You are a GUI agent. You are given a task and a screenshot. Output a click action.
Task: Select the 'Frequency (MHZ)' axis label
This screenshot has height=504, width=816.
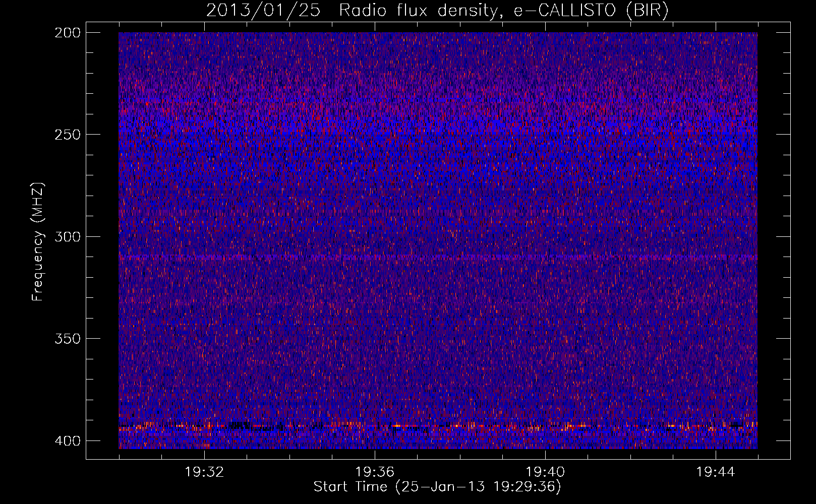pos(38,241)
